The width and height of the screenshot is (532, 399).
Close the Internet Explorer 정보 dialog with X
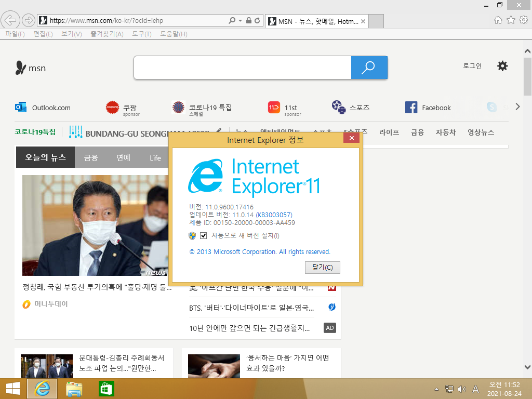point(352,138)
